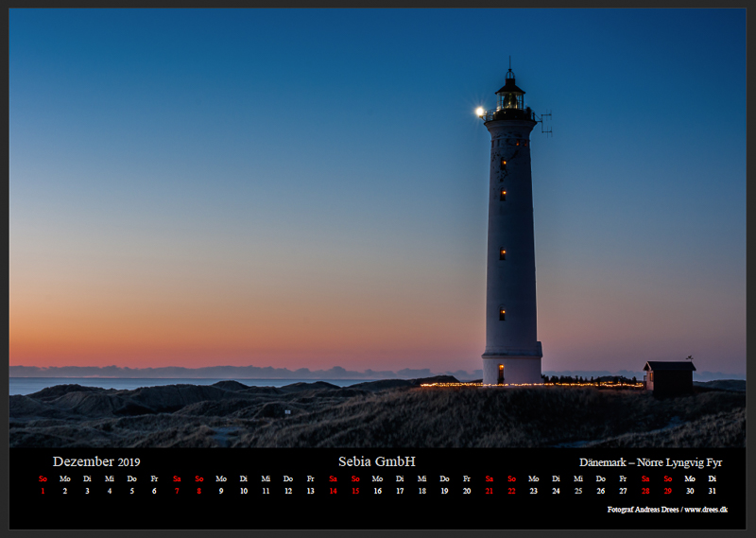Select day 24 in the calendar row

pyautogui.click(x=556, y=491)
